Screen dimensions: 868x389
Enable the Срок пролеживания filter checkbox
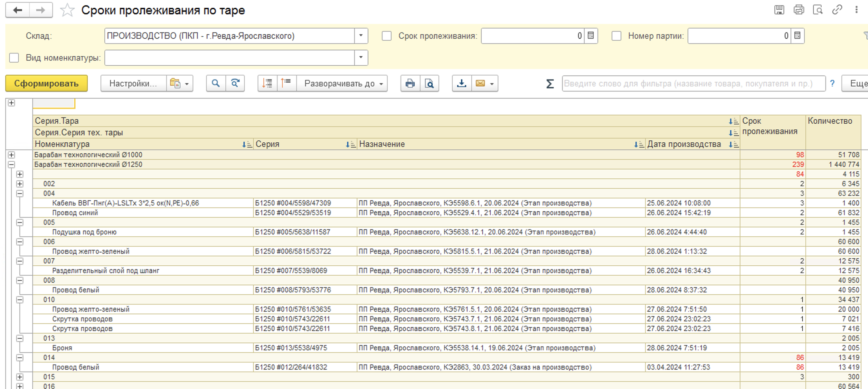click(x=386, y=36)
